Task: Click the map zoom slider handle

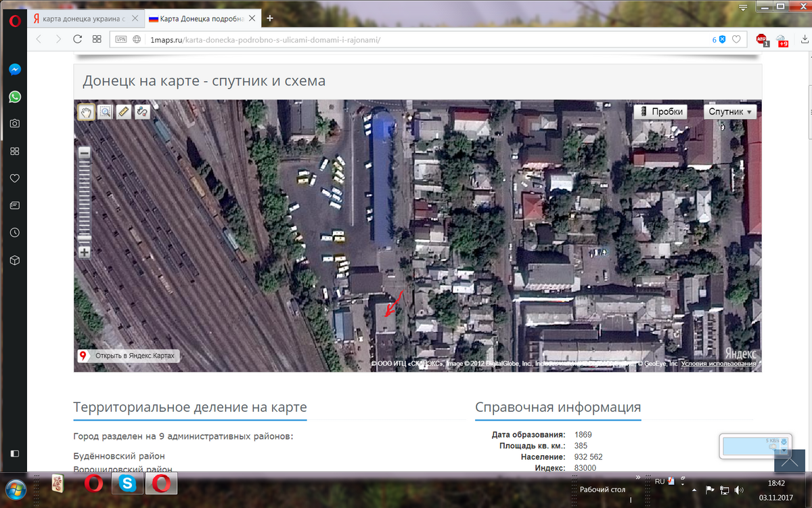Action: 85,238
